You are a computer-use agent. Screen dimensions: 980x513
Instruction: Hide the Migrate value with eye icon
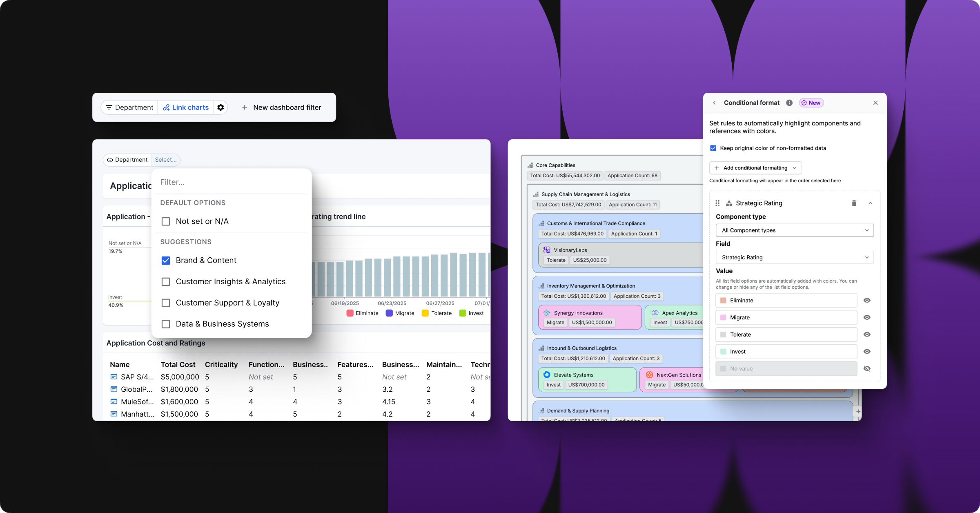coord(867,317)
